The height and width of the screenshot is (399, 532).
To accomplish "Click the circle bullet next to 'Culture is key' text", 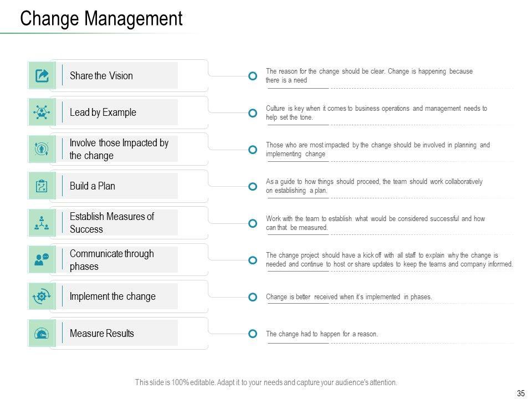I will [x=253, y=113].
